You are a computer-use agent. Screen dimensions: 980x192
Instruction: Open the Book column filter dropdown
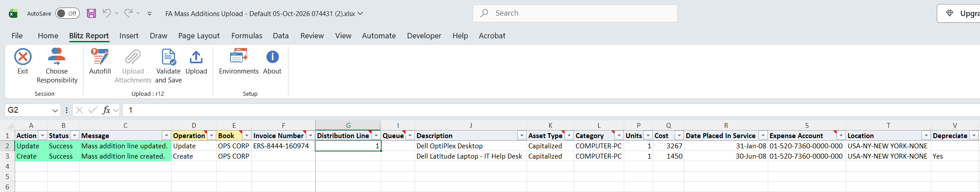point(247,135)
